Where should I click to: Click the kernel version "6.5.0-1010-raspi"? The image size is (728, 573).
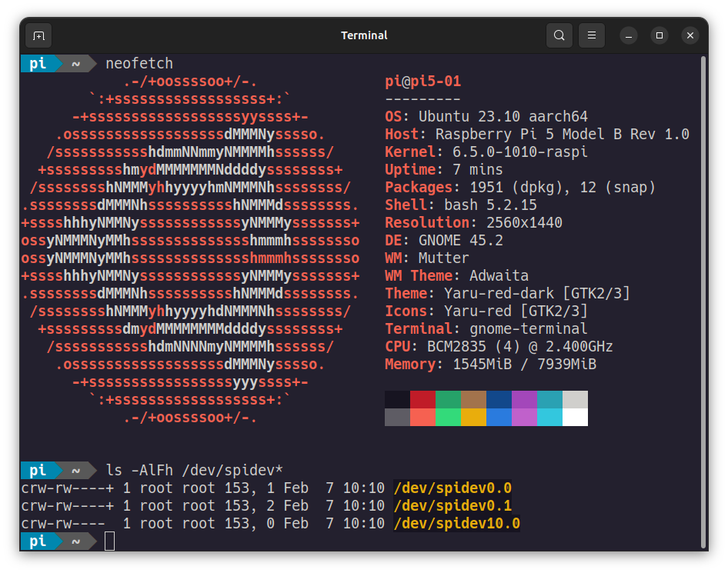(520, 152)
